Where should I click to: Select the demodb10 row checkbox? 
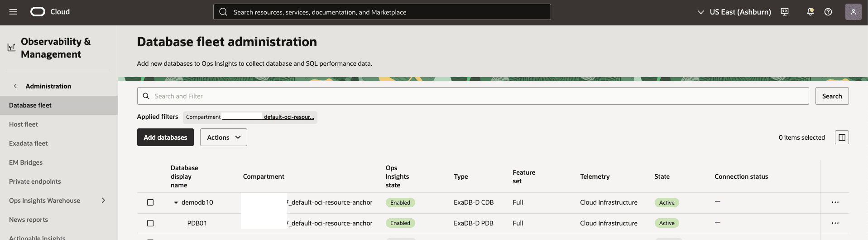tap(150, 202)
